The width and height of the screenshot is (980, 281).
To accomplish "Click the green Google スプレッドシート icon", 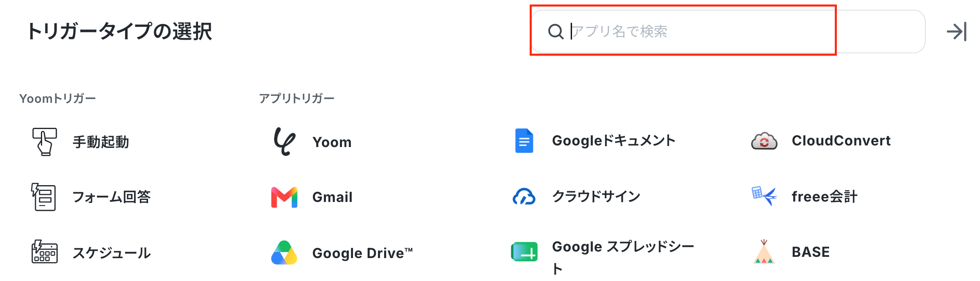I will 524,252.
